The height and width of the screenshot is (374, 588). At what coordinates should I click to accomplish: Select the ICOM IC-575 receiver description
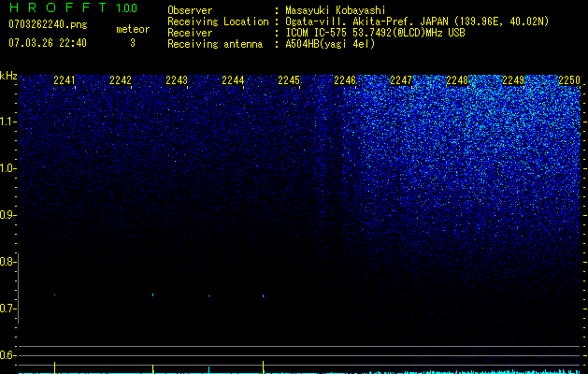pos(375,33)
